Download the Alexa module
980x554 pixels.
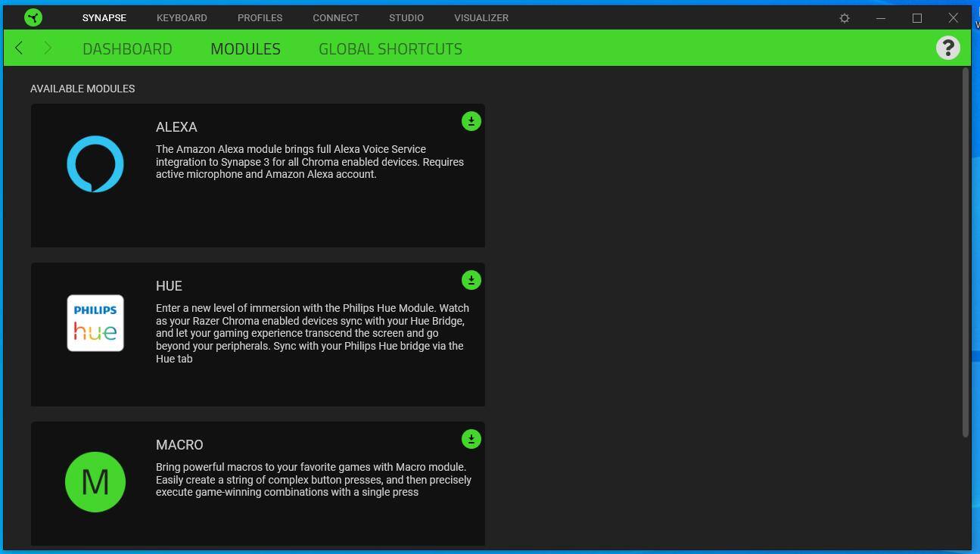(471, 121)
